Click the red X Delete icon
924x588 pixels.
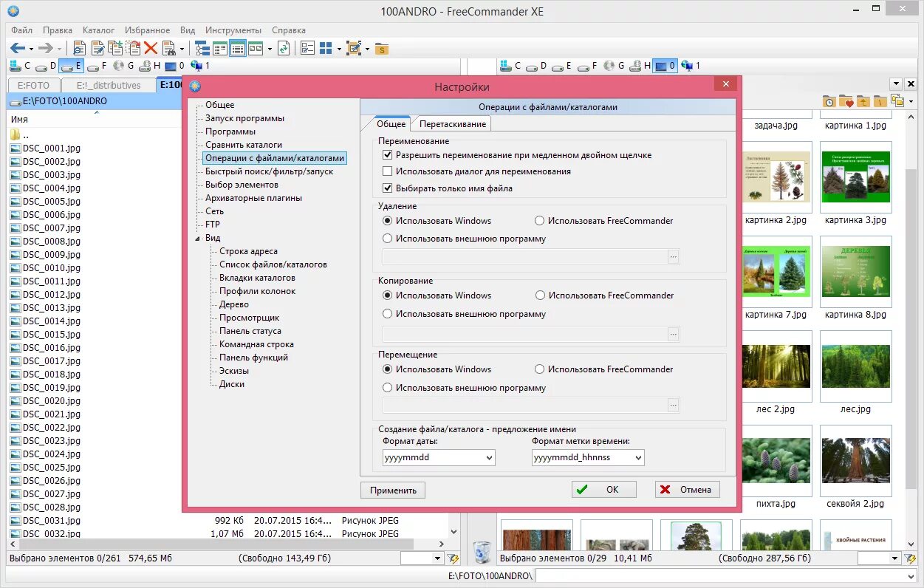coord(151,48)
